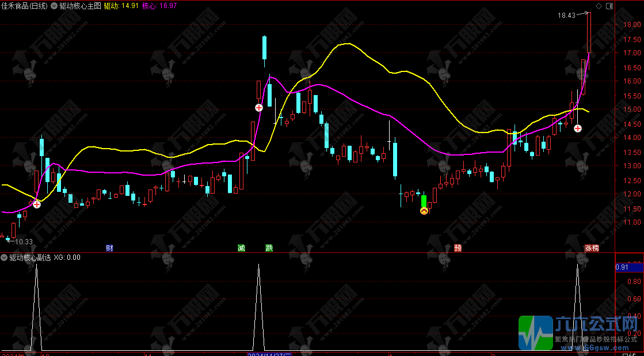This screenshot has width=644, height=356.
Task: Open the 驱动核心主图 indicator dropdown arrow
Action: (x=54, y=6)
